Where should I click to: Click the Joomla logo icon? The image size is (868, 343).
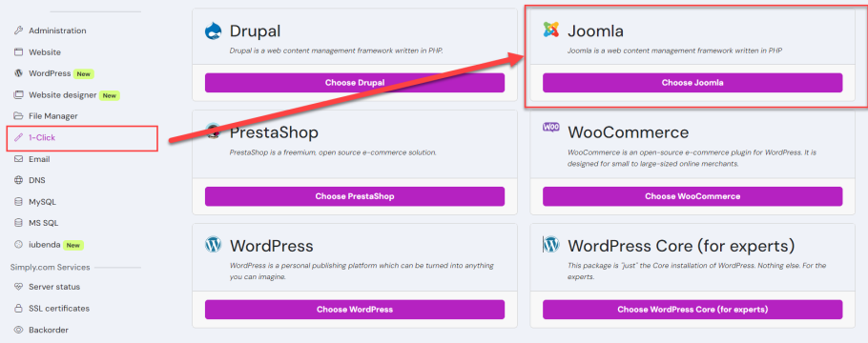550,30
